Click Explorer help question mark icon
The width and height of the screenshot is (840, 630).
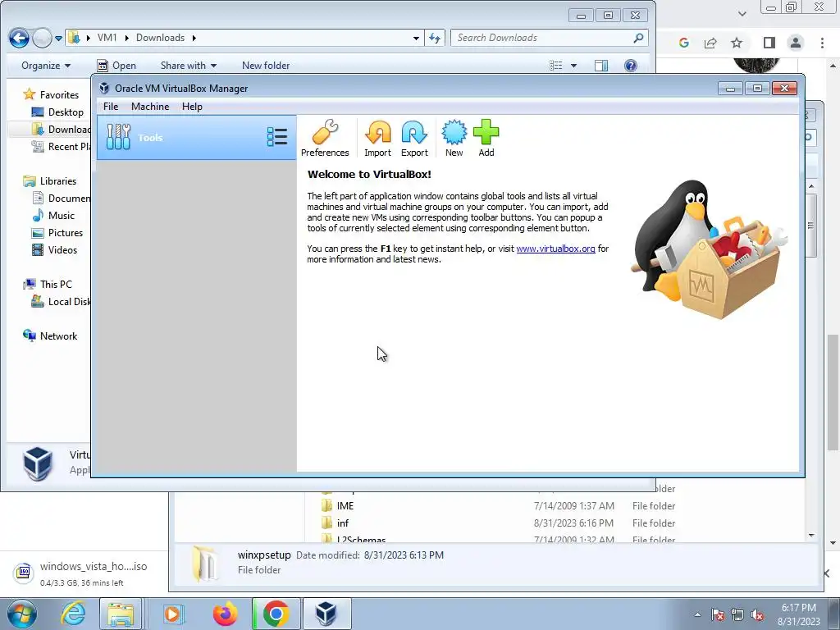pos(631,66)
